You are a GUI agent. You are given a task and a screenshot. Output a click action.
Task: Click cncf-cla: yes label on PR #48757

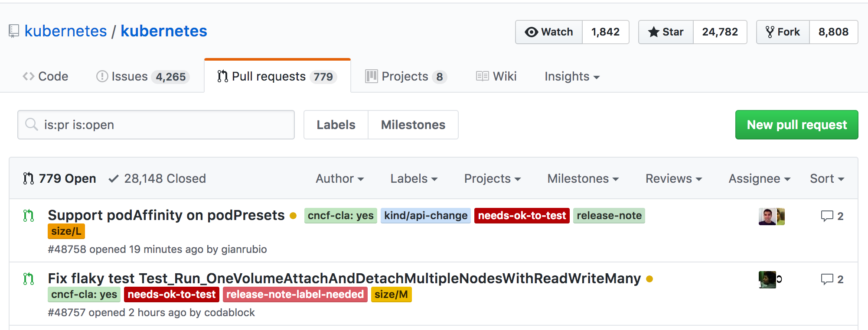[x=84, y=294]
